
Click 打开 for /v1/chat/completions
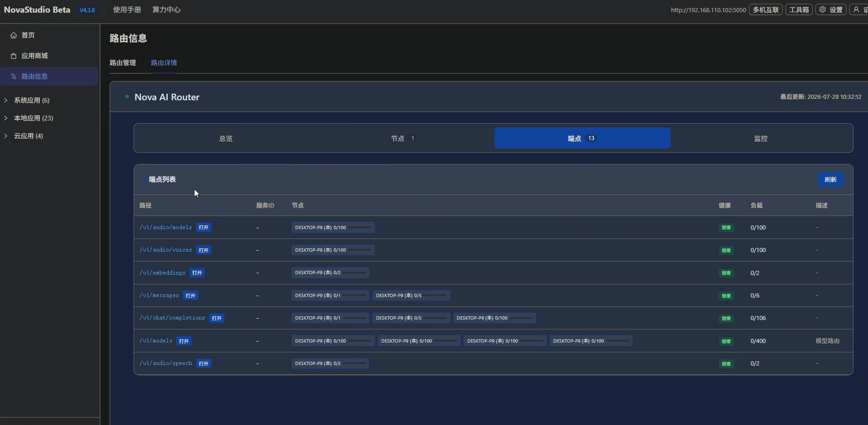click(x=217, y=318)
